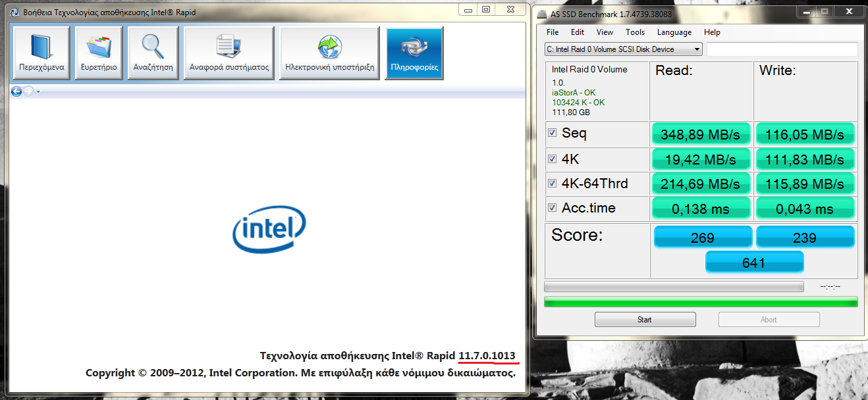Select the Πληροφορίες info button
Image resolution: width=868 pixels, height=400 pixels.
[414, 53]
